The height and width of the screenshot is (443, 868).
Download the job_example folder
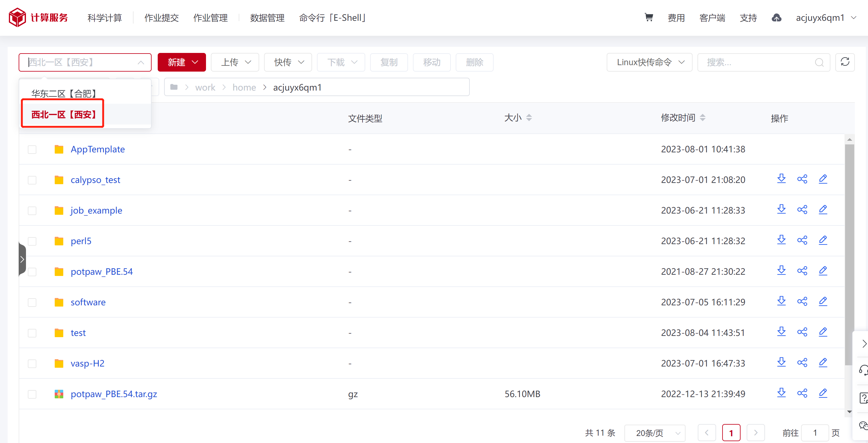tap(782, 210)
